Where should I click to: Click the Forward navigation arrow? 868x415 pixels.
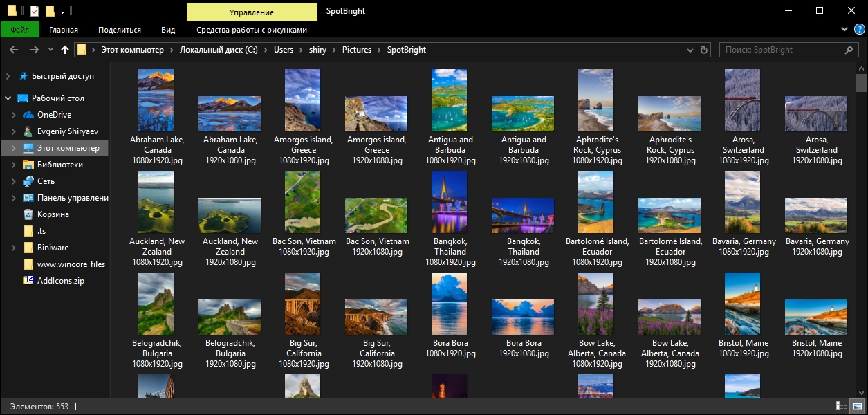point(34,50)
